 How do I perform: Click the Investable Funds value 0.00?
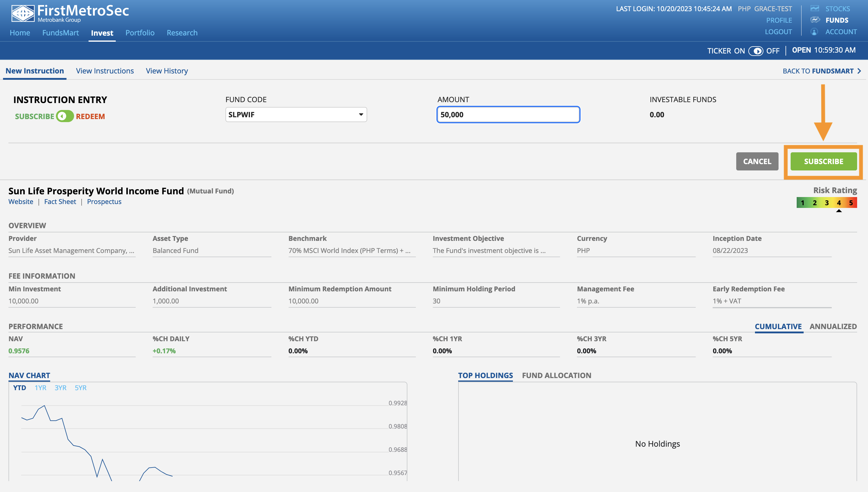pos(656,115)
